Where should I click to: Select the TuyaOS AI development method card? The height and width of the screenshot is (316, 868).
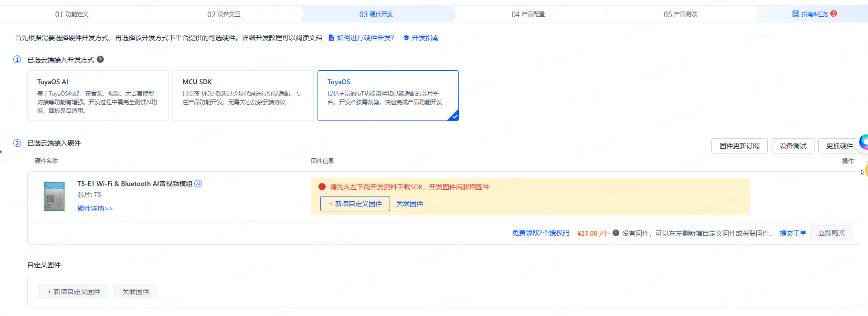tap(98, 96)
